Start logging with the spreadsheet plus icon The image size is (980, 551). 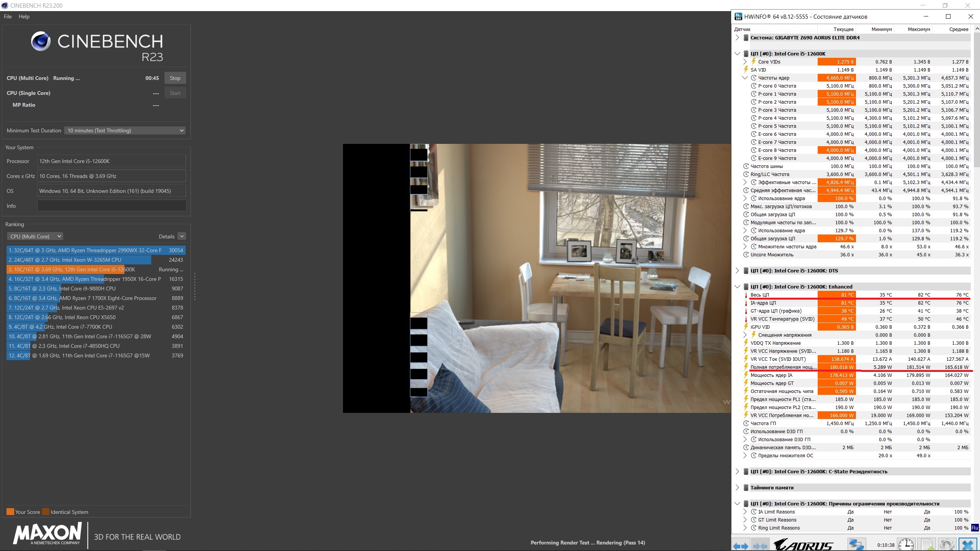pyautogui.click(x=926, y=545)
